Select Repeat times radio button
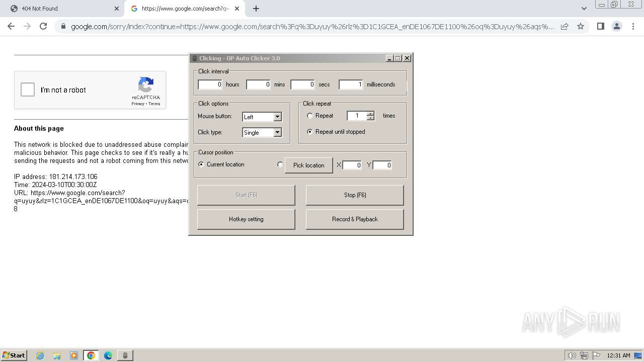This screenshot has width=644, height=362. click(310, 116)
